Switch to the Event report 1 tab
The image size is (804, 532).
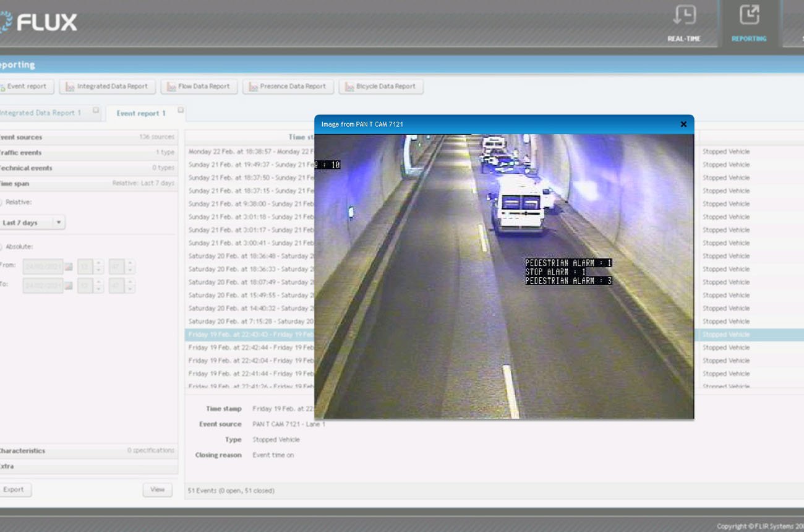tap(141, 114)
